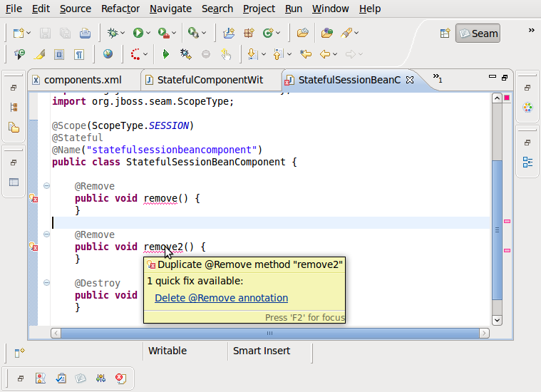Click the Outline view icon on right
Viewport: 541px width, 392px height.
pos(527,163)
